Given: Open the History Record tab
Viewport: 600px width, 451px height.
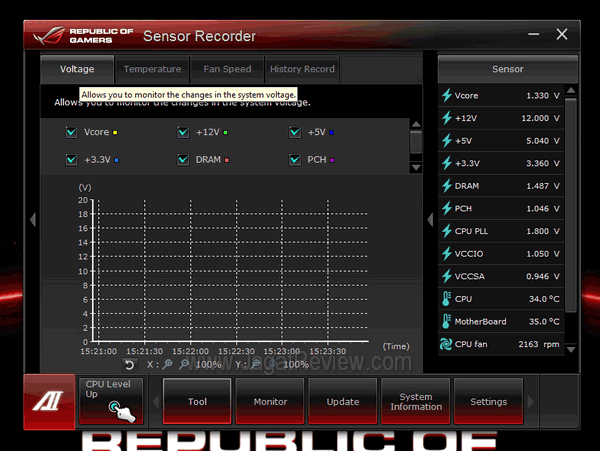Looking at the screenshot, I should click(302, 69).
